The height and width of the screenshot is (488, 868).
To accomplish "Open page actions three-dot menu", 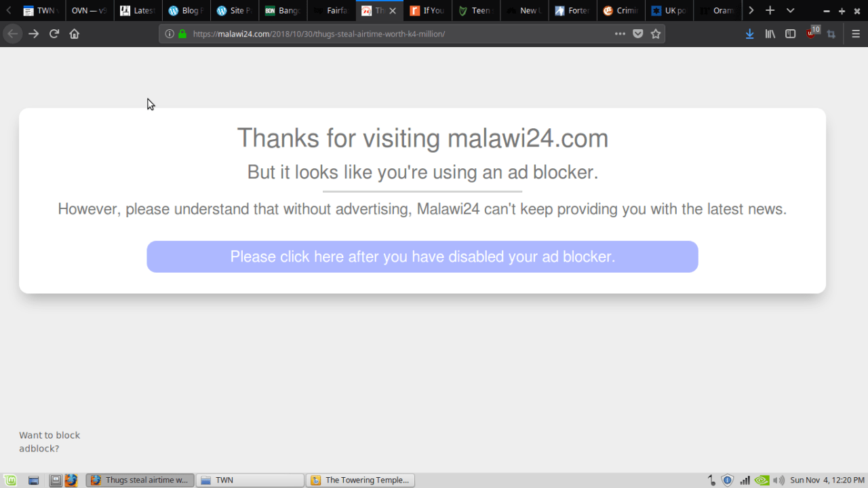I will coord(620,34).
